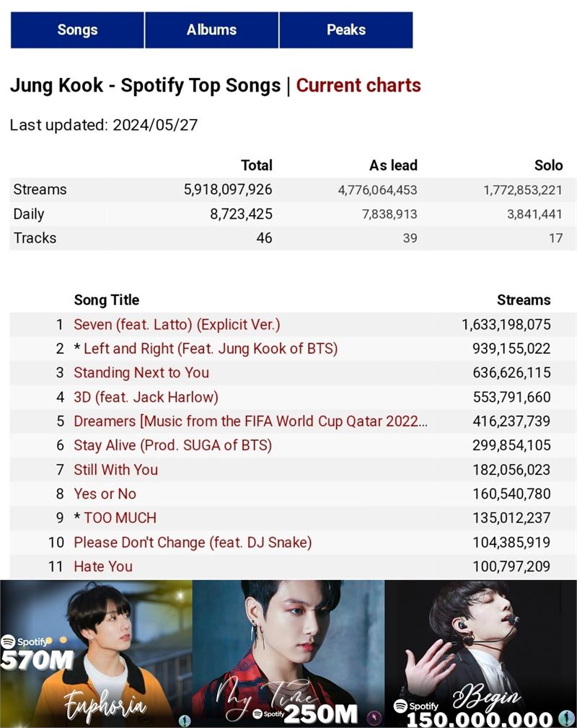Click the My Time 250M thumbnail
Screen dimensions: 577x728
pos(288,654)
